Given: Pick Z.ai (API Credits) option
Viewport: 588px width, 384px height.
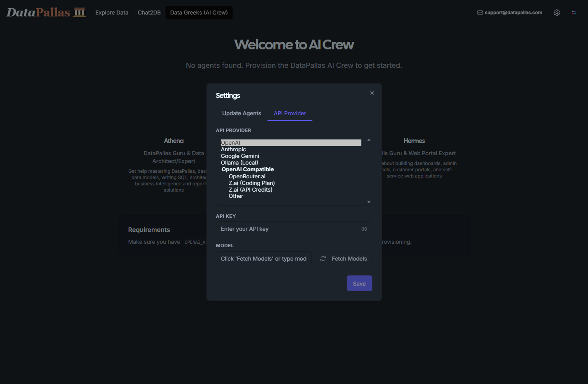Looking at the screenshot, I should 291,190.
